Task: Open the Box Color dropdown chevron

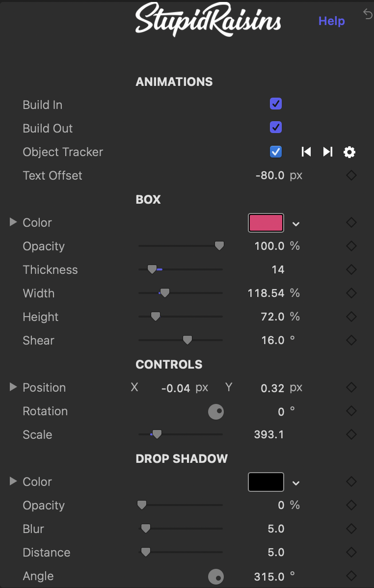Action: 296,224
